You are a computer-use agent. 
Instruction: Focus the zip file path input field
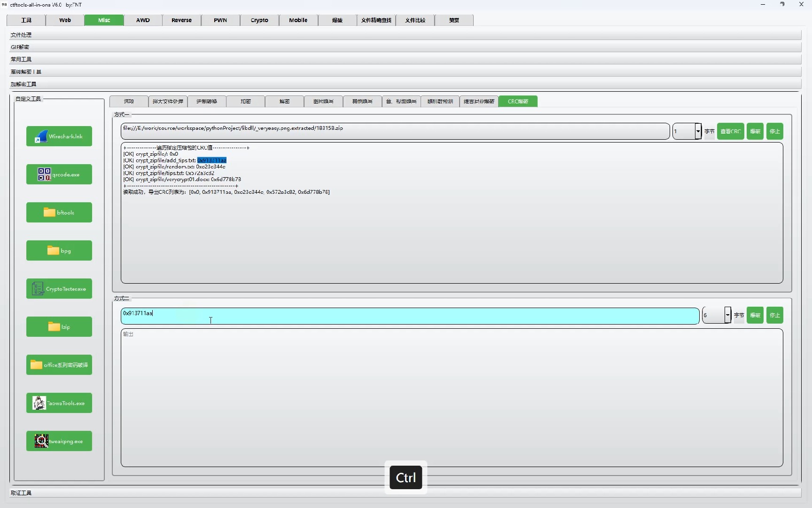tap(395, 131)
